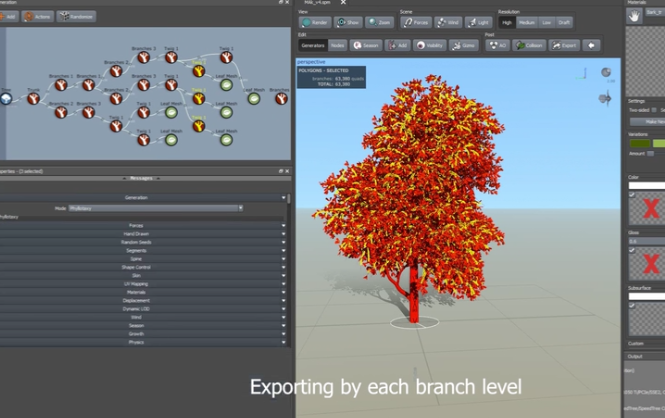665x418 pixels.
Task: Expand the Displacement property group
Action: pos(142,301)
